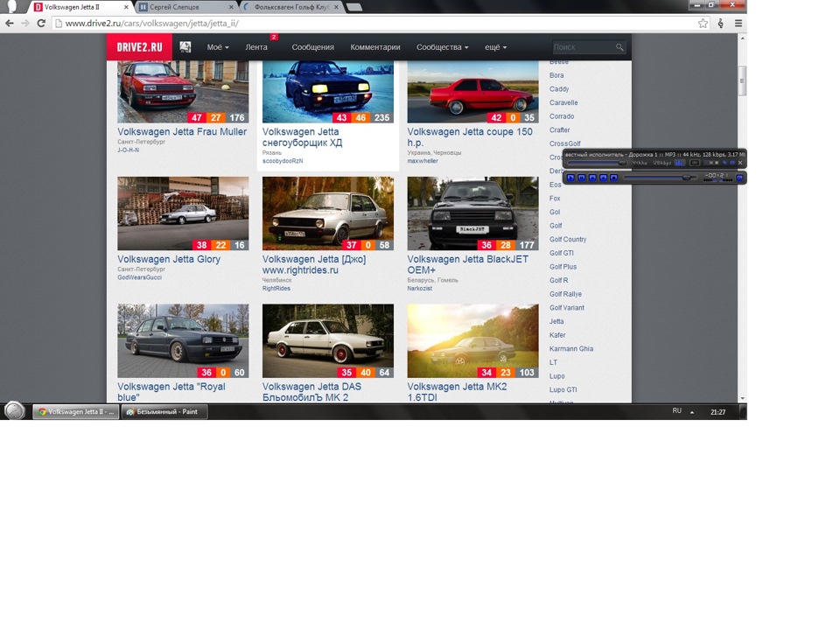
Task: Expand the Моё dropdown menu
Action: pos(218,47)
